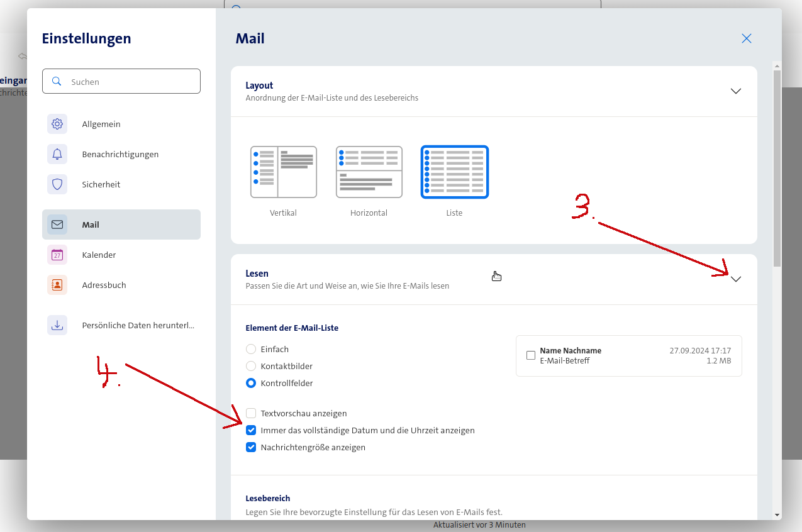The image size is (802, 532).
Task: Select the Vertikal layout thumbnail
Action: click(283, 172)
